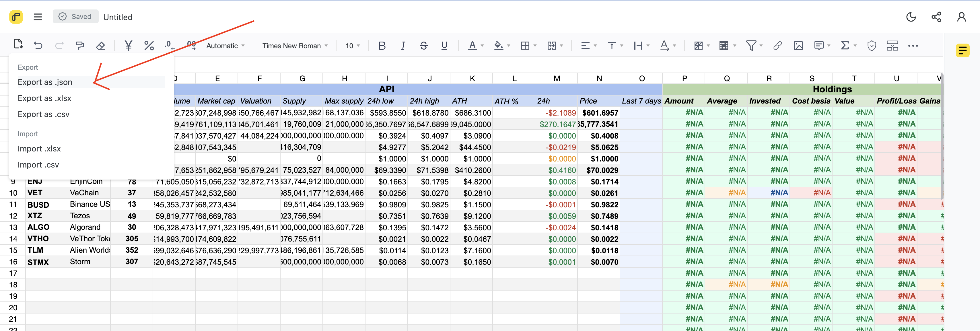Open the fill color bucket picker
Viewport: 980px width, 331px height.
coord(498,46)
